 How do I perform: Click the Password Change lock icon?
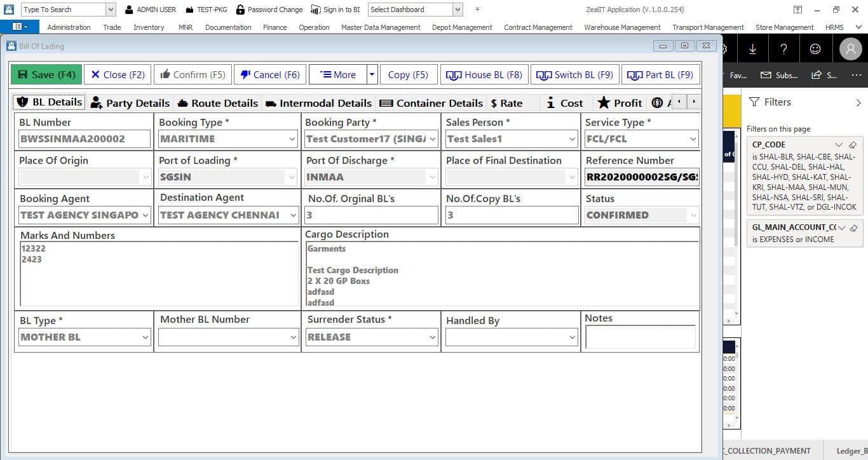click(x=240, y=10)
